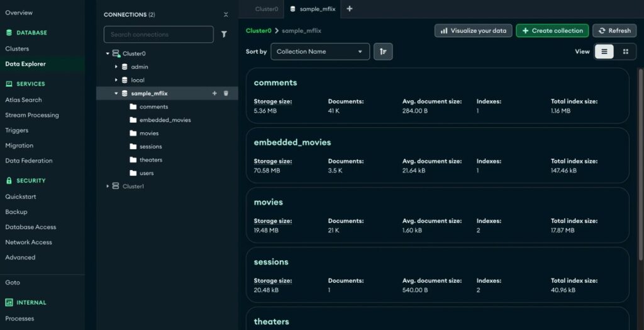Switch to grid view
Image resolution: width=644 pixels, height=330 pixels.
pyautogui.click(x=626, y=52)
